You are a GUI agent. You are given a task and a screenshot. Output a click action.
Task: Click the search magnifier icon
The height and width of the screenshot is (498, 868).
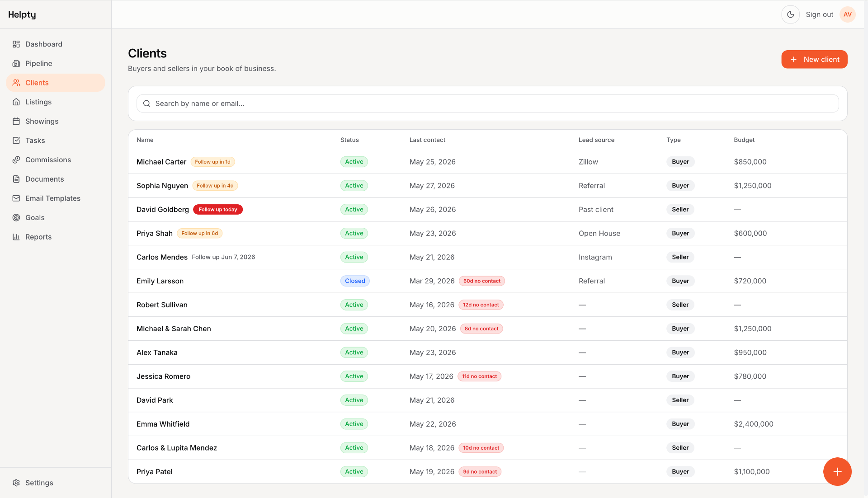coord(146,103)
